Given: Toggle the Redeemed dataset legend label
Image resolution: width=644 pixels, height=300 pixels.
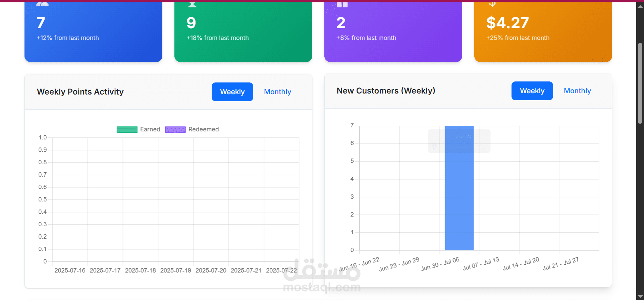Looking at the screenshot, I should 203,129.
